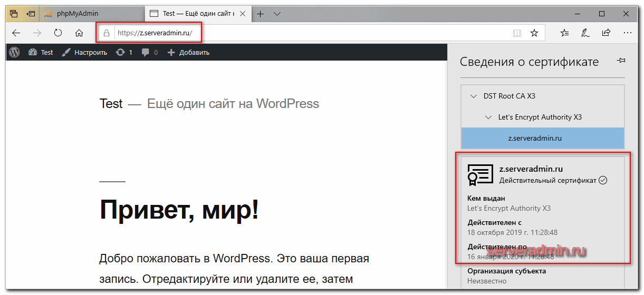Open the Привет, мир! post heading
This screenshot has width=644, height=295.
[x=179, y=210]
